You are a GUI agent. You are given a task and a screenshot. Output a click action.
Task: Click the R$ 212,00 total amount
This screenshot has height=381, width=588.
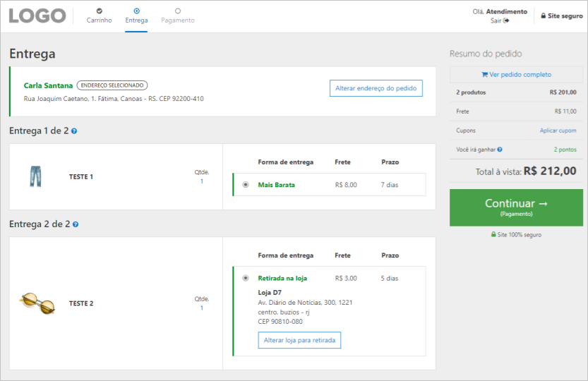click(550, 171)
